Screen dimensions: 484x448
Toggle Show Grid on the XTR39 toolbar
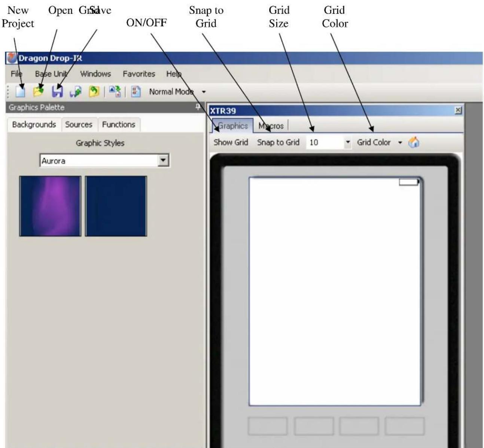(x=231, y=142)
